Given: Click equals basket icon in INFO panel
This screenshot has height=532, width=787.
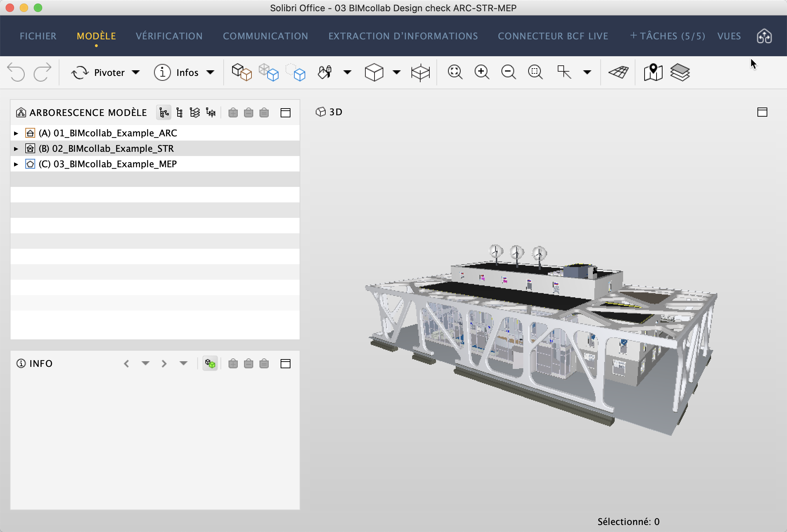Looking at the screenshot, I should click(x=264, y=363).
